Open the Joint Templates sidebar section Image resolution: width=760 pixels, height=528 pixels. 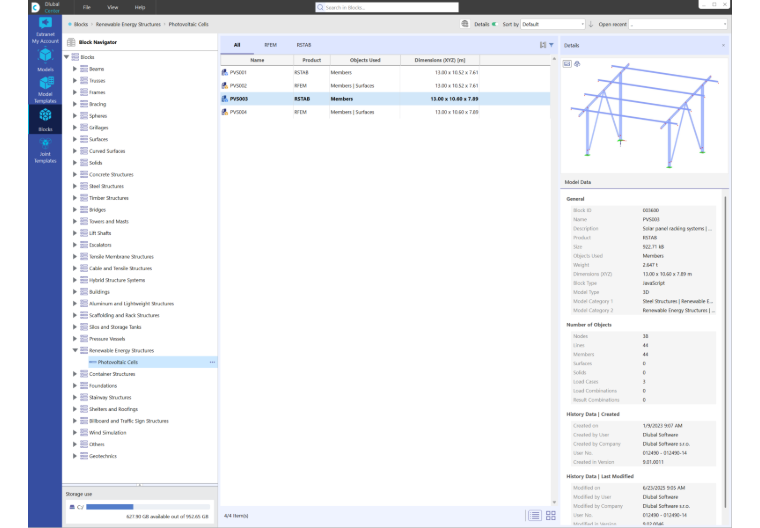pos(45,150)
